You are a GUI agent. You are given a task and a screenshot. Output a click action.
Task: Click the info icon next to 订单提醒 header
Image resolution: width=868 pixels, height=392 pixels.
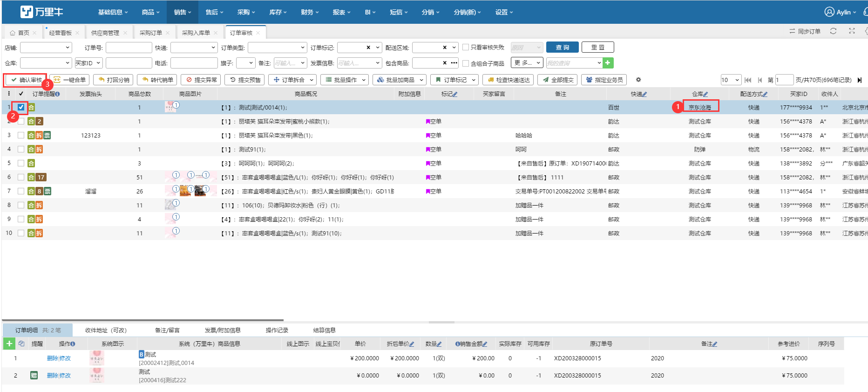(57, 94)
